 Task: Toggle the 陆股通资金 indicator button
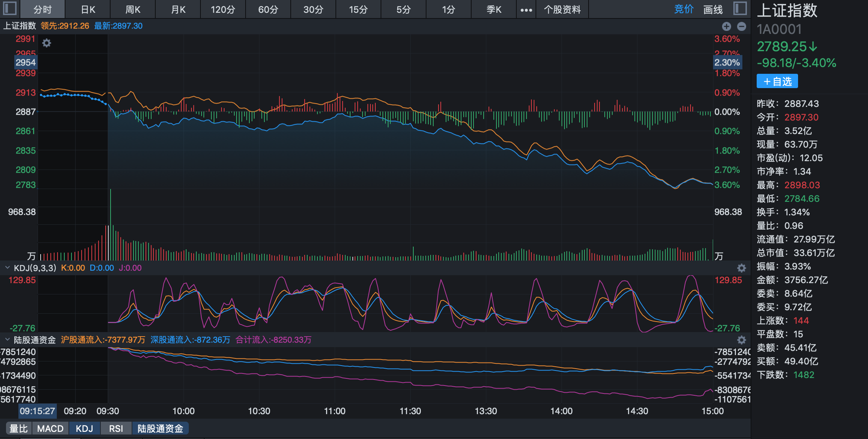pos(160,428)
